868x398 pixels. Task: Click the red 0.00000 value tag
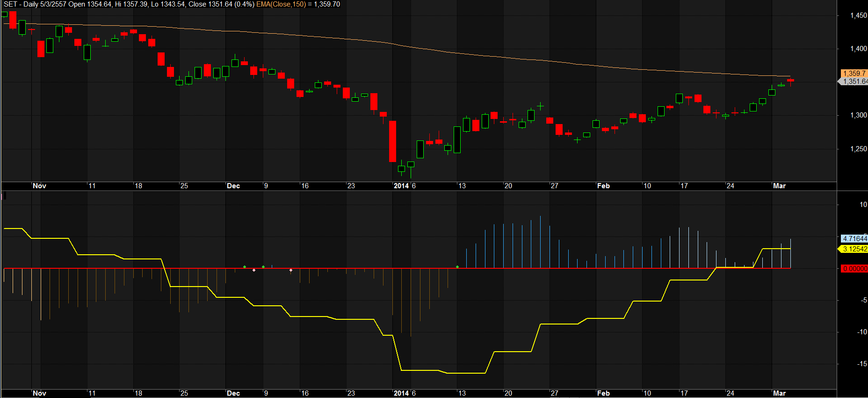point(854,269)
